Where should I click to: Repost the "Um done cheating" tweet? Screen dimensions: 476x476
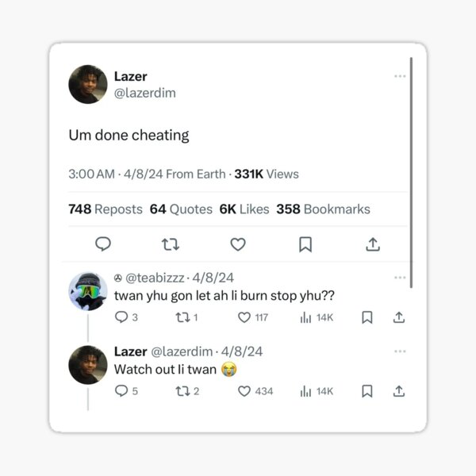170,244
